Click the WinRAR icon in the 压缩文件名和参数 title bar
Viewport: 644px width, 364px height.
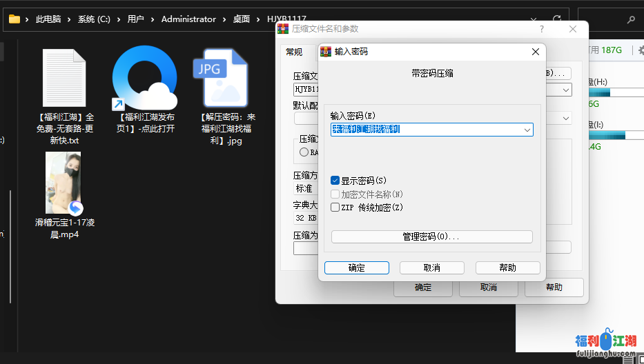pos(282,29)
